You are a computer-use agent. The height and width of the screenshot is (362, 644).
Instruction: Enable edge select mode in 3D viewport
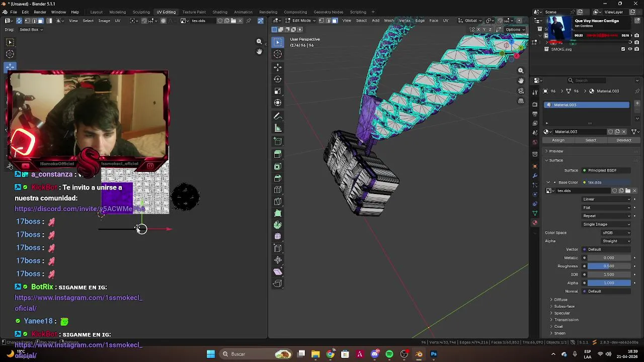tap(328, 21)
